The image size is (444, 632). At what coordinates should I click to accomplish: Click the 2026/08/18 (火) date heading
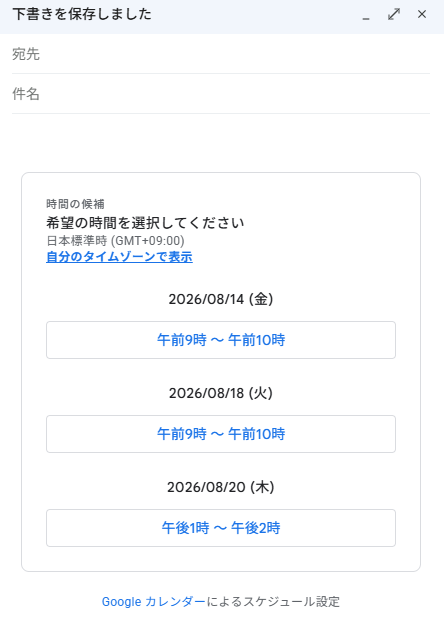(221, 393)
